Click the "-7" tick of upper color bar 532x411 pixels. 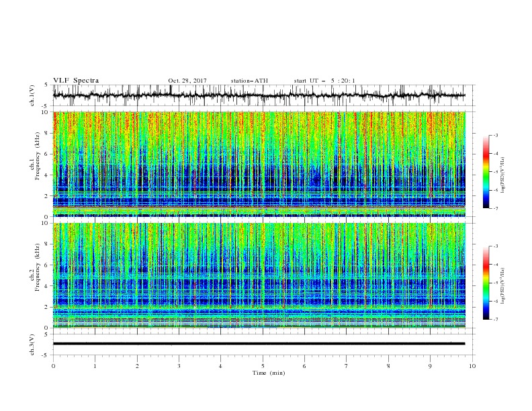pyautogui.click(x=495, y=208)
